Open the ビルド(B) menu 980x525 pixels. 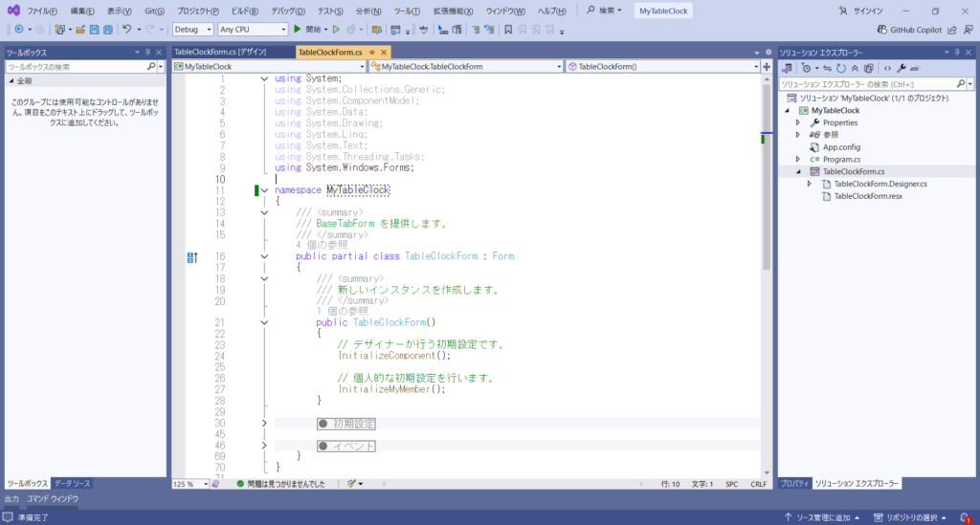(244, 11)
